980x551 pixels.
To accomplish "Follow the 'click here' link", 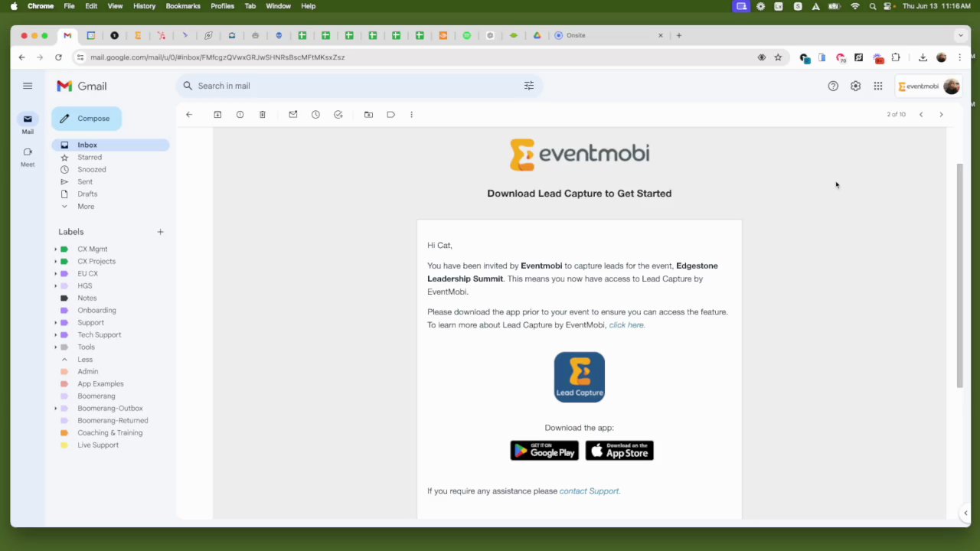I will tap(627, 325).
